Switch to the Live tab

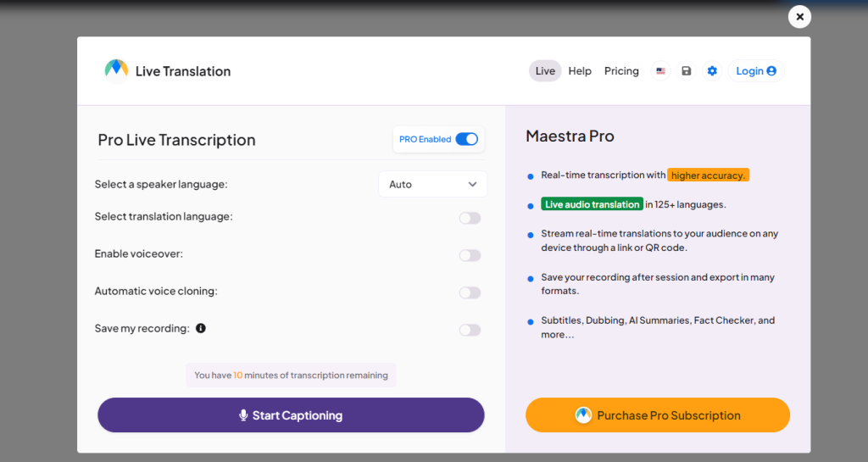click(545, 71)
